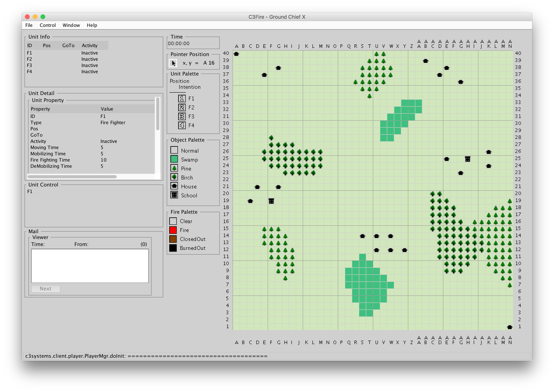Open the Control menu
The width and height of the screenshot is (554, 392).
(x=48, y=25)
